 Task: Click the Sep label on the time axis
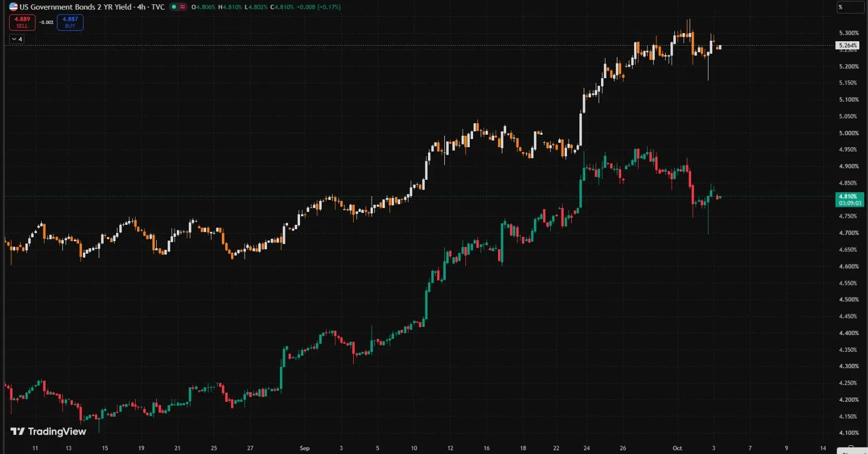[x=304, y=448]
